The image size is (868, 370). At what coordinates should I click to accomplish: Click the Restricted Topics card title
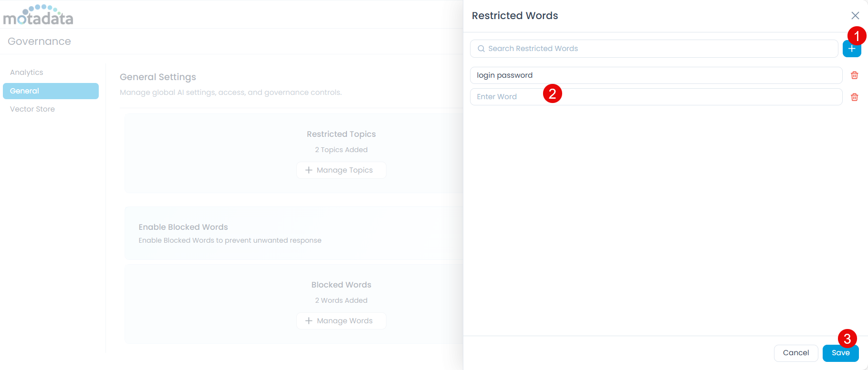[x=341, y=134]
